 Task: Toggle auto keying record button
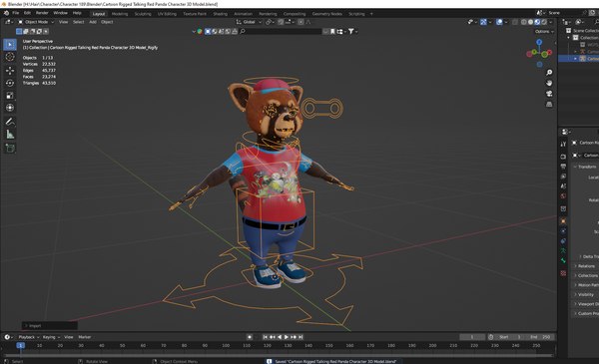[x=250, y=337]
